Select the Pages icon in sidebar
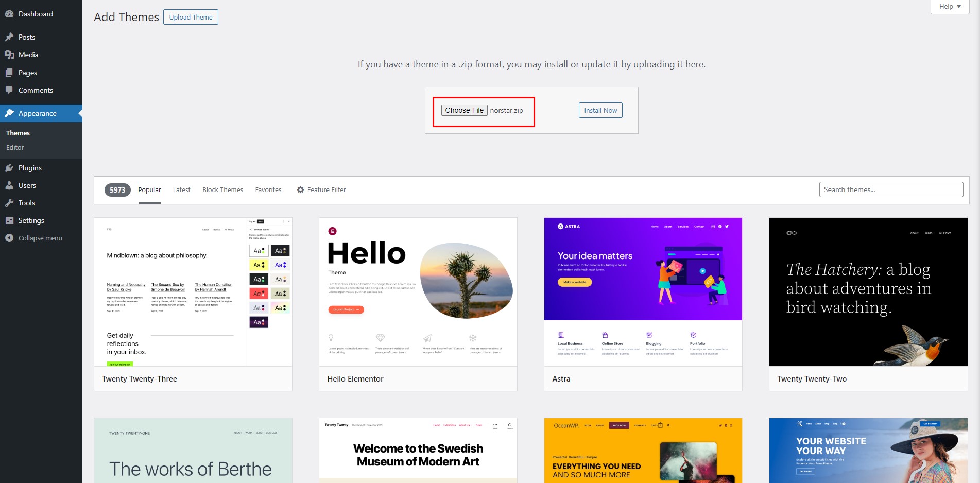 pyautogui.click(x=9, y=73)
